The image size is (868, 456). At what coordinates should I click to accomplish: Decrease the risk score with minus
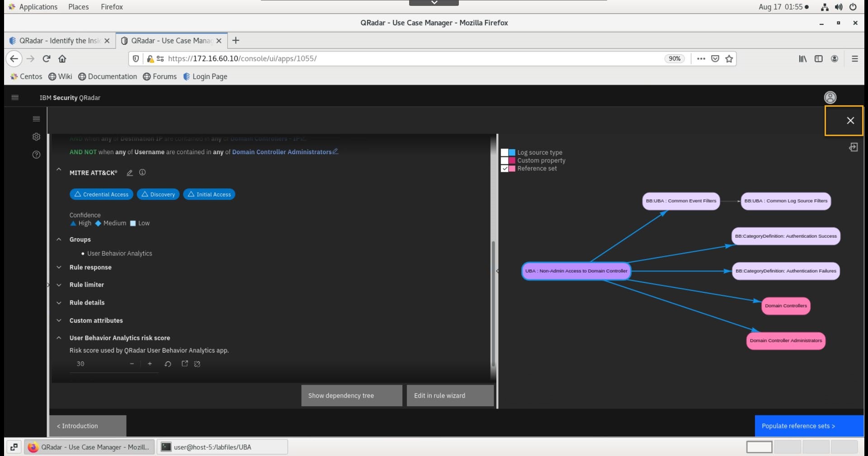pos(132,364)
